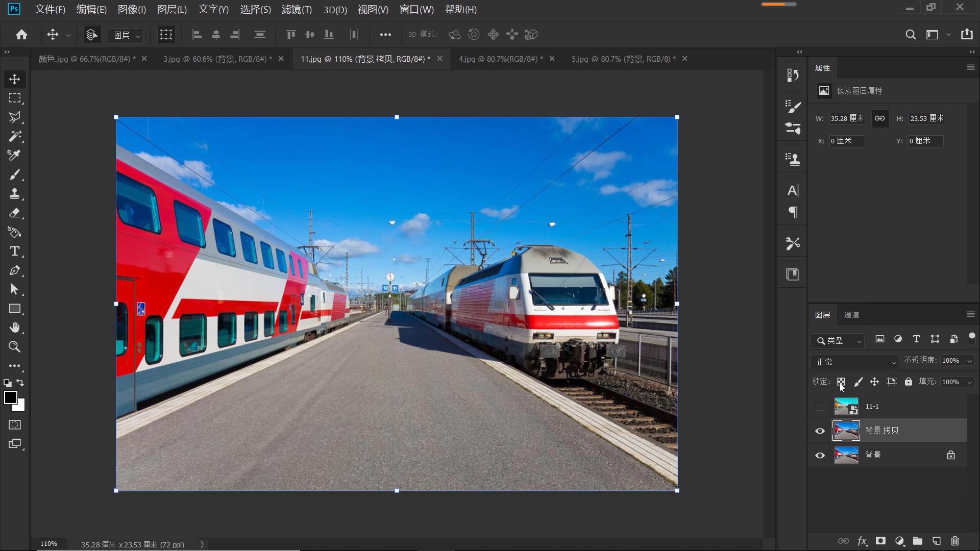The width and height of the screenshot is (980, 551).
Task: Edit the W width input field
Action: [x=847, y=118]
